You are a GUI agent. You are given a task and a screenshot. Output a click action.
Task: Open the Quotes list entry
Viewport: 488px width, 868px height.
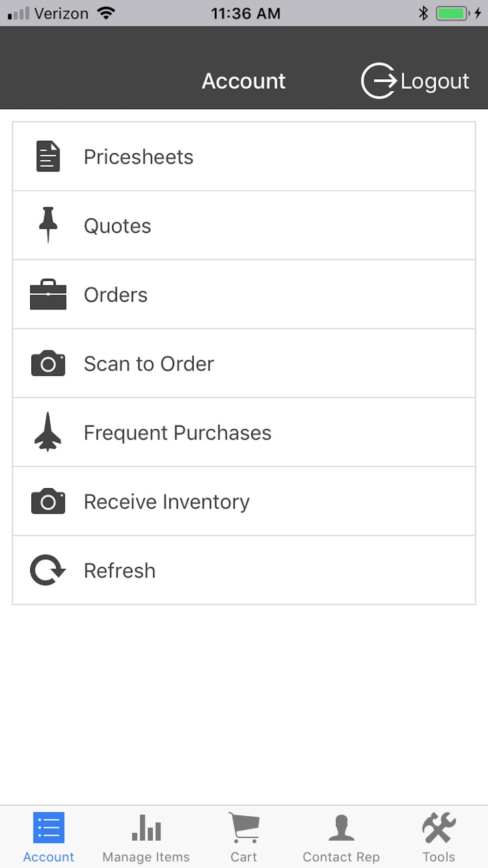point(244,226)
